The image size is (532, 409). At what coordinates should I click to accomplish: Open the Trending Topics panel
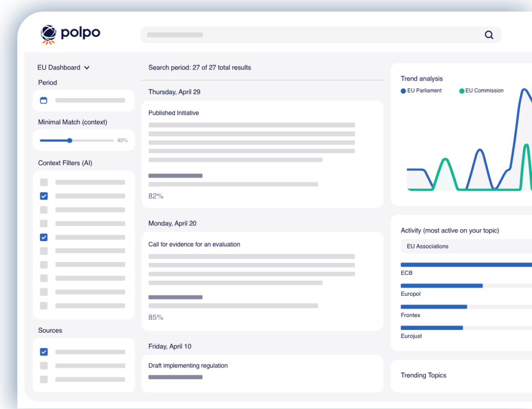[423, 375]
